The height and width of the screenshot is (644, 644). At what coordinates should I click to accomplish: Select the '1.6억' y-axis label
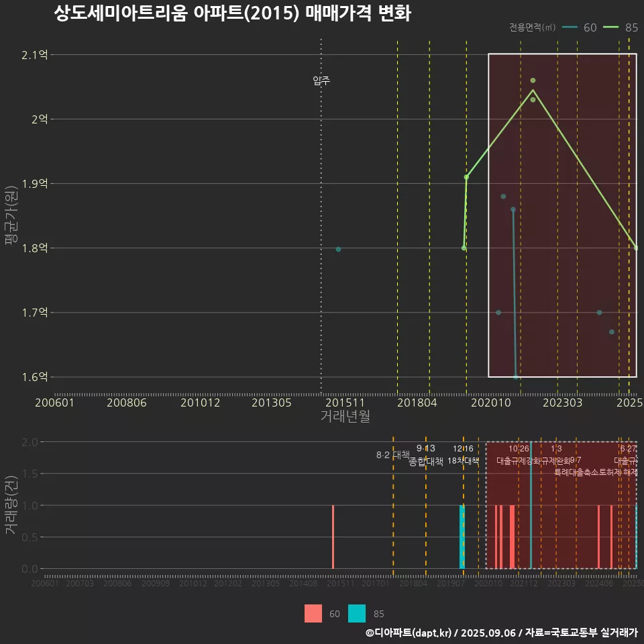click(34, 377)
